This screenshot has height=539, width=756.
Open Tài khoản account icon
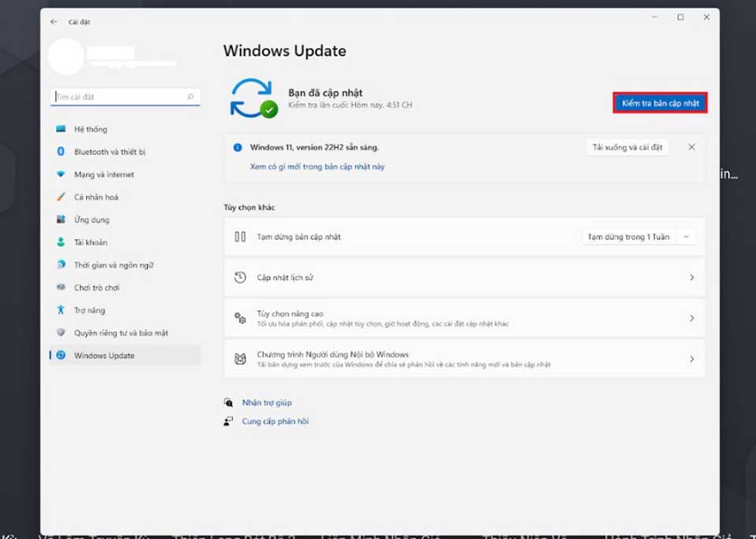(x=61, y=242)
